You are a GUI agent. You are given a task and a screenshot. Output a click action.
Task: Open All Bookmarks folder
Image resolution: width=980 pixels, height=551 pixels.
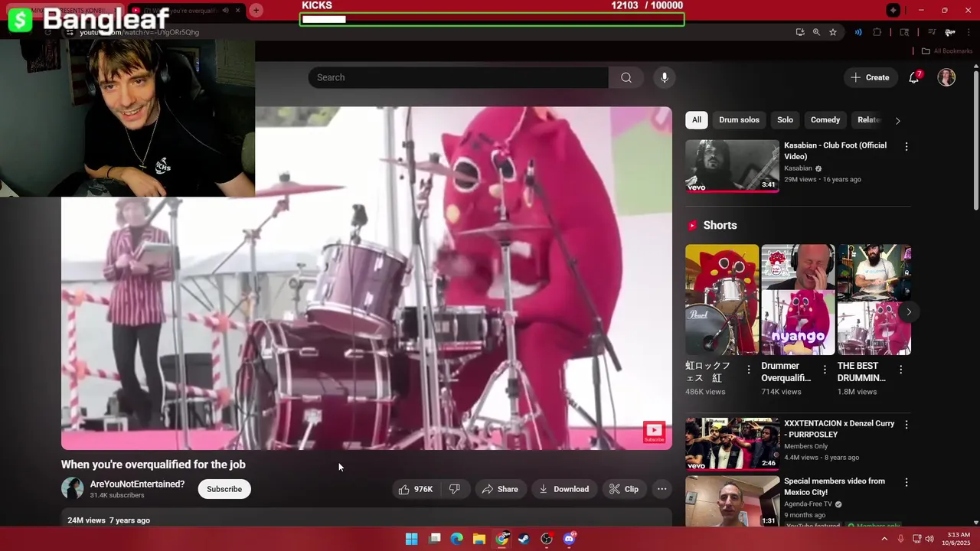947,51
